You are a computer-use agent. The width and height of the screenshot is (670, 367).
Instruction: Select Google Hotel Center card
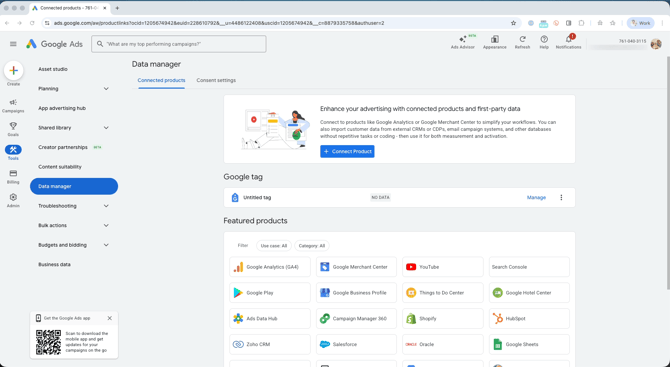point(529,293)
